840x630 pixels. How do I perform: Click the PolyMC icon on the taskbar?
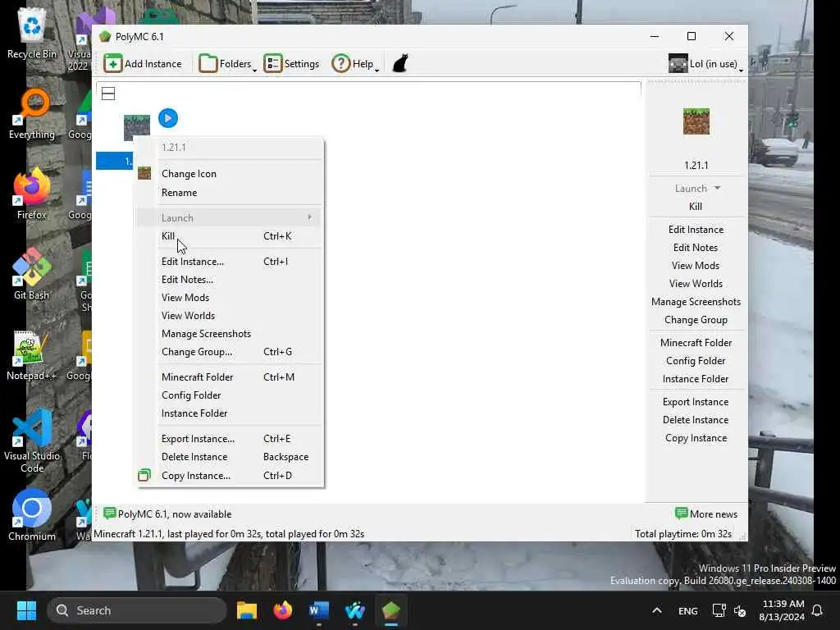[391, 610]
